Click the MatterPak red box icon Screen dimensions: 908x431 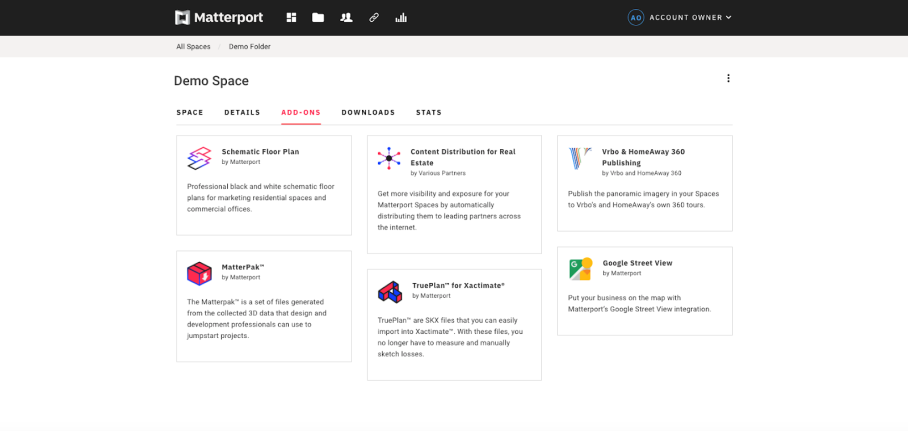[x=199, y=273]
